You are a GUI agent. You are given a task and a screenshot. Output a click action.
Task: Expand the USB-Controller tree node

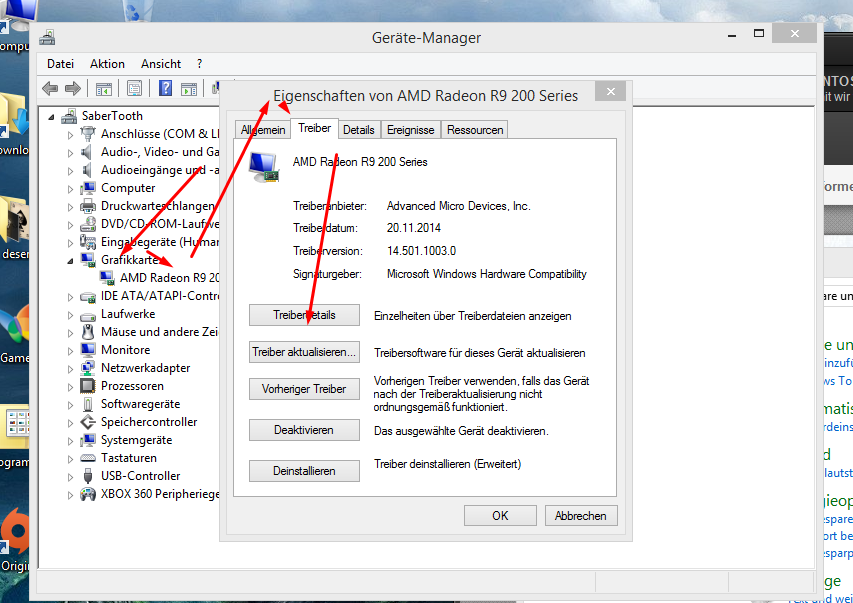70,477
